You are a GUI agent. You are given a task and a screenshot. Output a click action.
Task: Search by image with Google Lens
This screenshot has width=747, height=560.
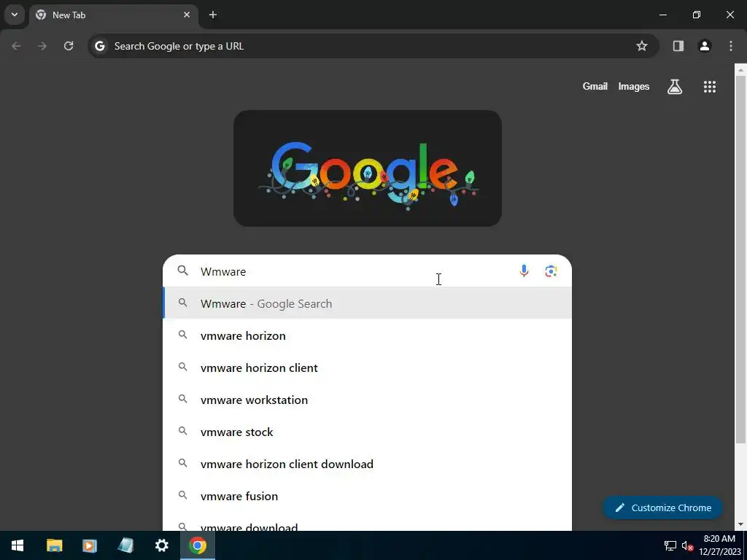tap(551, 271)
